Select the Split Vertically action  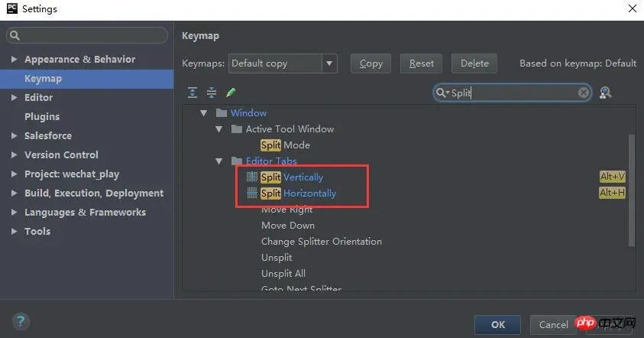tap(292, 177)
